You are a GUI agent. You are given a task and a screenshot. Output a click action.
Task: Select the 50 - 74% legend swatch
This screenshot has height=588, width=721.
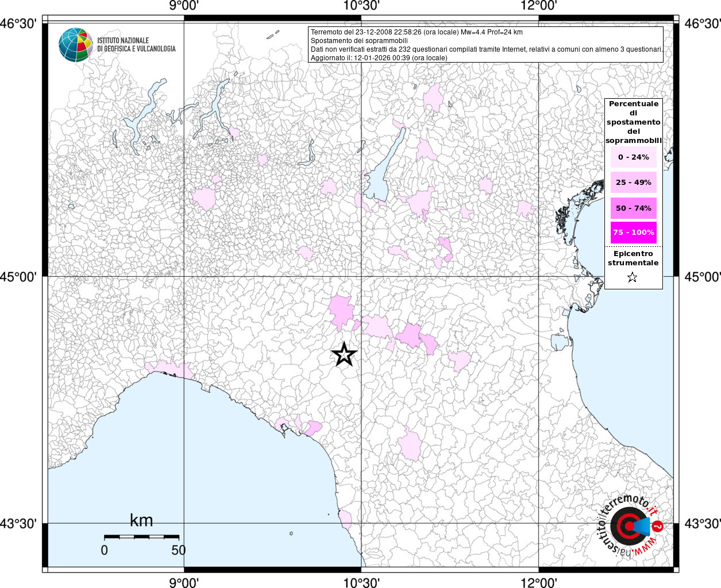(x=634, y=208)
